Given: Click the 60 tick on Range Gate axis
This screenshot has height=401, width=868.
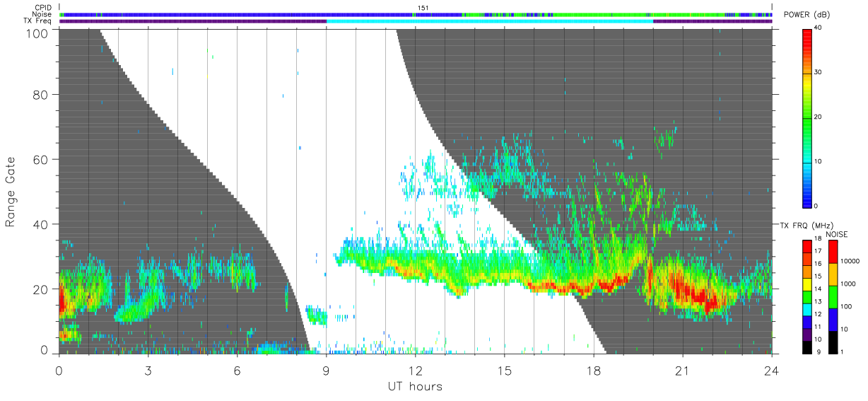Looking at the screenshot, I should tap(40, 159).
